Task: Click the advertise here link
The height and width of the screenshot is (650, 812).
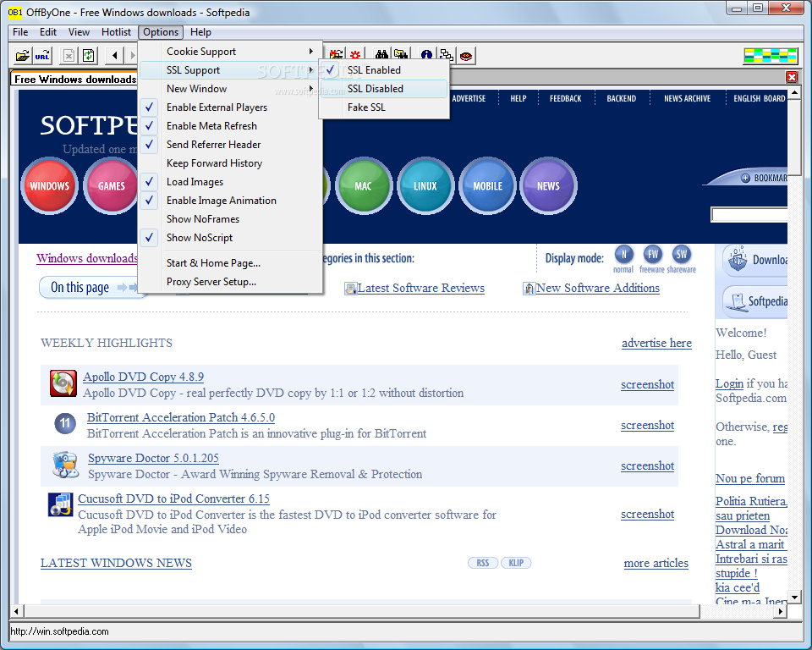Action: (656, 343)
